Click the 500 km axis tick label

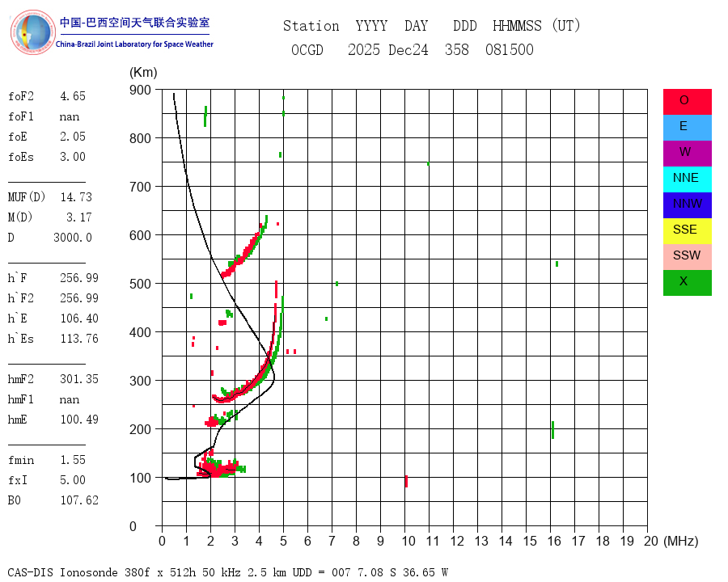coord(140,284)
